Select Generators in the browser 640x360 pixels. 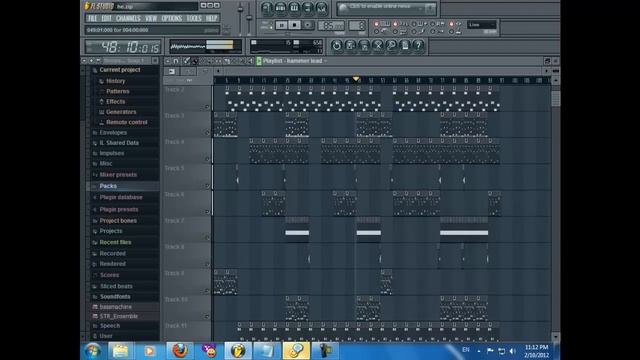click(121, 112)
